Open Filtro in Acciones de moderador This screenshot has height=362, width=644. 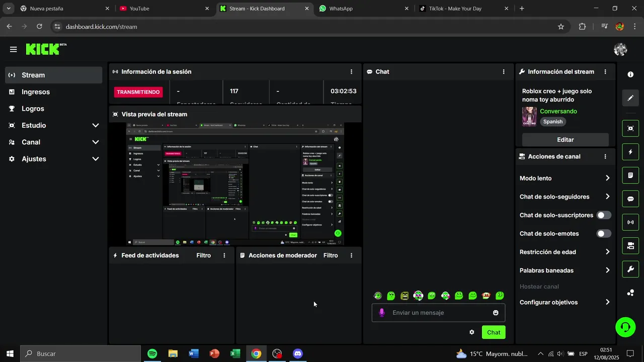pyautogui.click(x=331, y=255)
